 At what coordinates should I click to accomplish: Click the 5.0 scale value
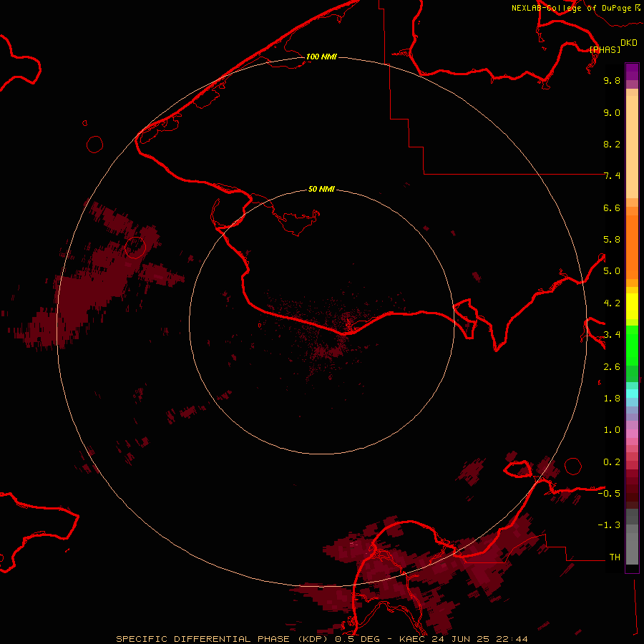[612, 271]
